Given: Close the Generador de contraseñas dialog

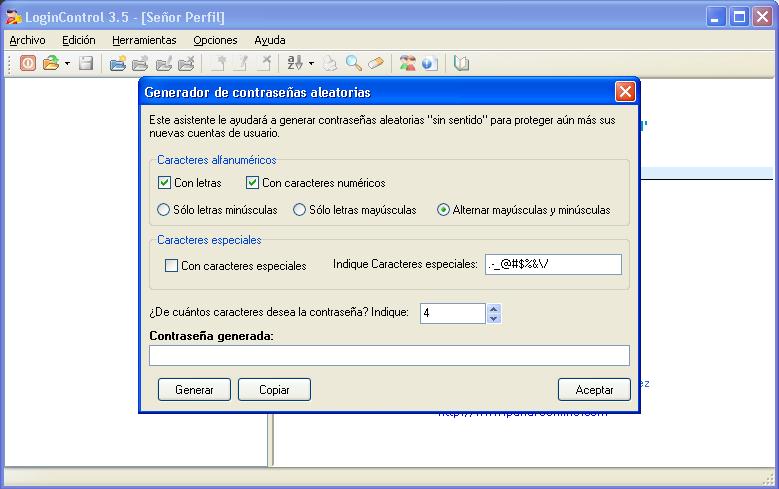Looking at the screenshot, I should (x=625, y=91).
